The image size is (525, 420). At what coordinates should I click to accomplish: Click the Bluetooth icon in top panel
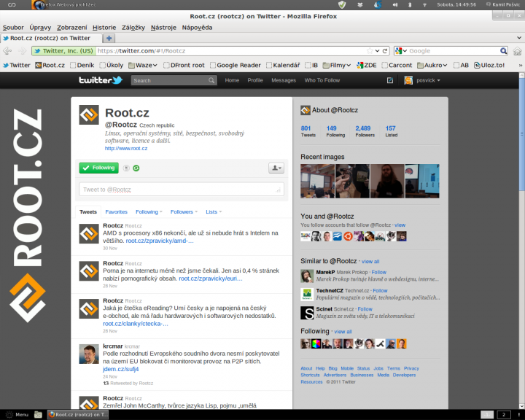coord(410,4)
